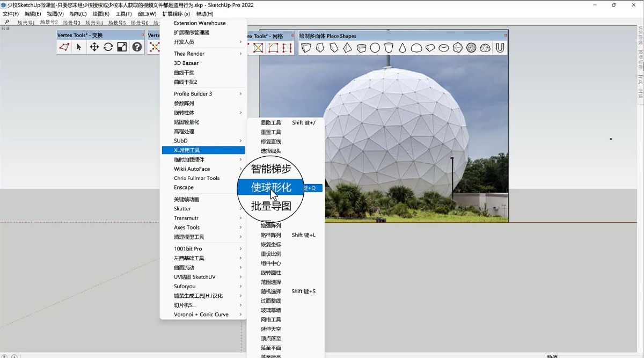Place an icosahedron from Place Shapes
Viewport: 644px width, 358px height.
[x=458, y=48]
